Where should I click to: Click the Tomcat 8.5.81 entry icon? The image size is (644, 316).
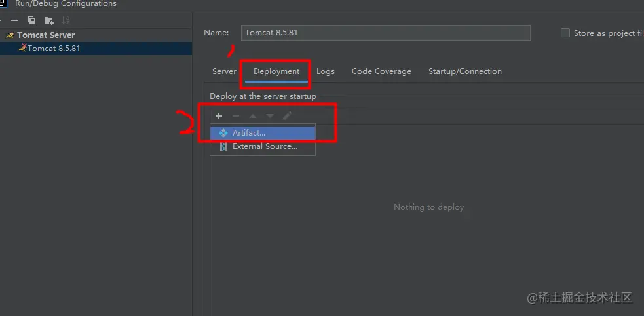point(23,48)
